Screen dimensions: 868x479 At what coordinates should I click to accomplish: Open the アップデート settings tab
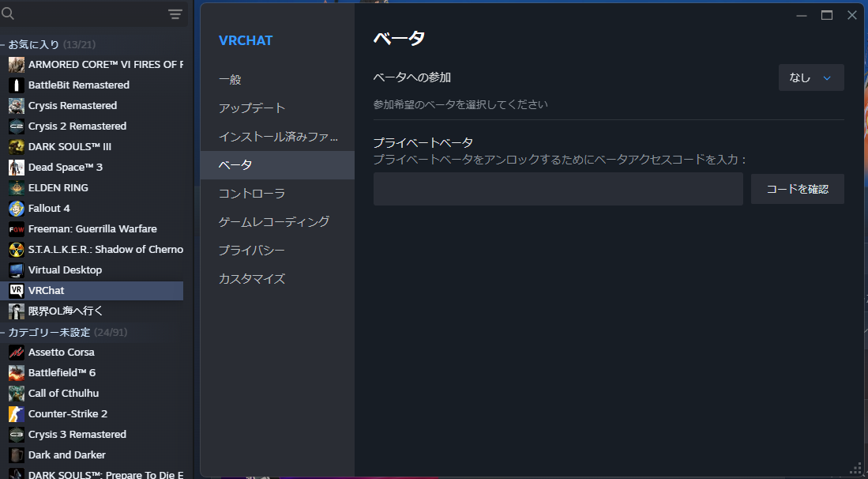277,108
